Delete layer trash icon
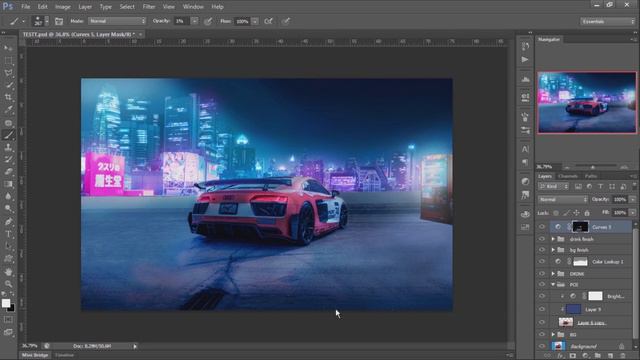The width and height of the screenshot is (640, 360). 623,356
